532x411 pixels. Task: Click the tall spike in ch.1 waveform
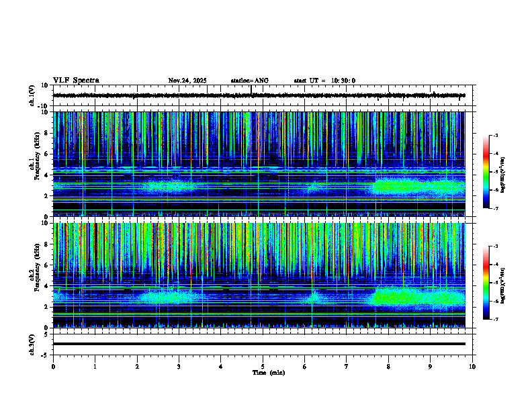251,89
